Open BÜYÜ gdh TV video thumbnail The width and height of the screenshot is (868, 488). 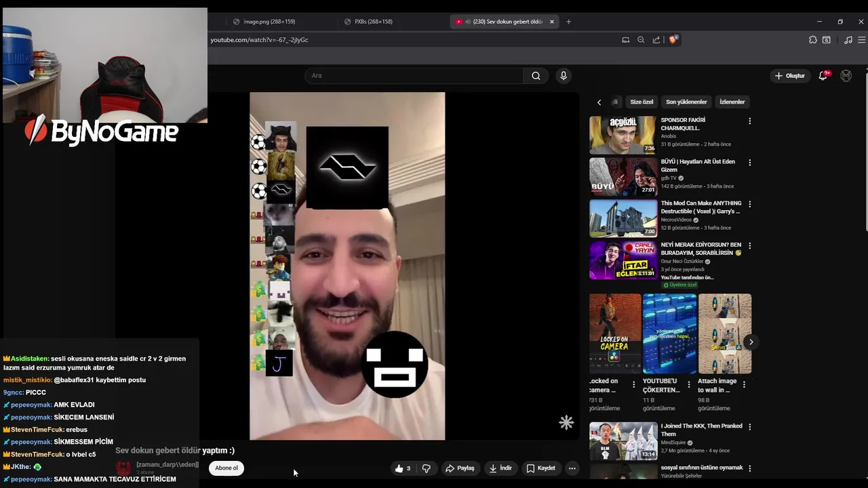(x=623, y=176)
